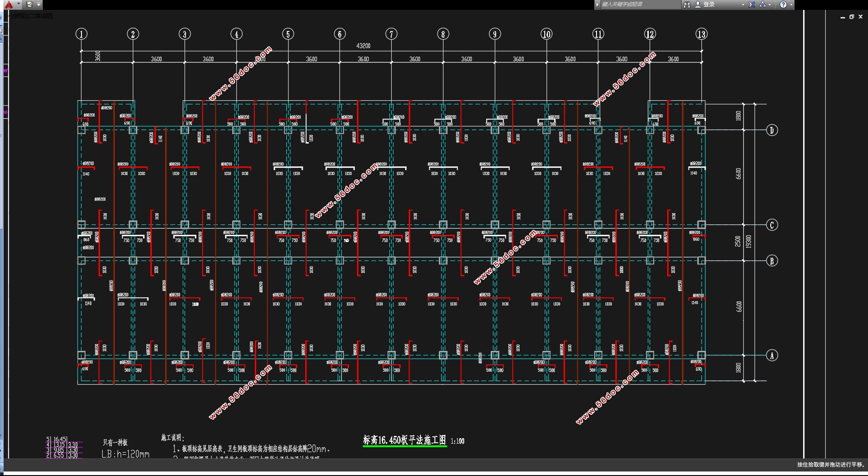Click the Autodesk 360 triangle icon
Viewport: 868px width, 476px height.
point(763,4)
